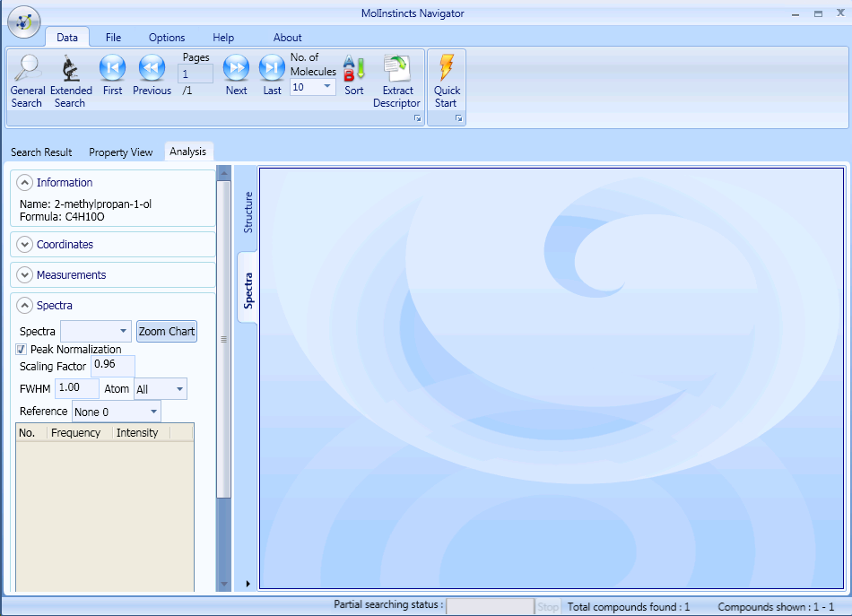Open the About ribbon tab
Image resolution: width=852 pixels, height=616 pixels.
[288, 38]
